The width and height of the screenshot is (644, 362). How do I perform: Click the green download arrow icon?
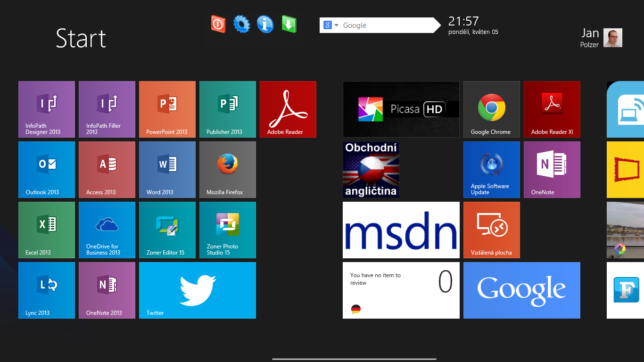(x=289, y=24)
